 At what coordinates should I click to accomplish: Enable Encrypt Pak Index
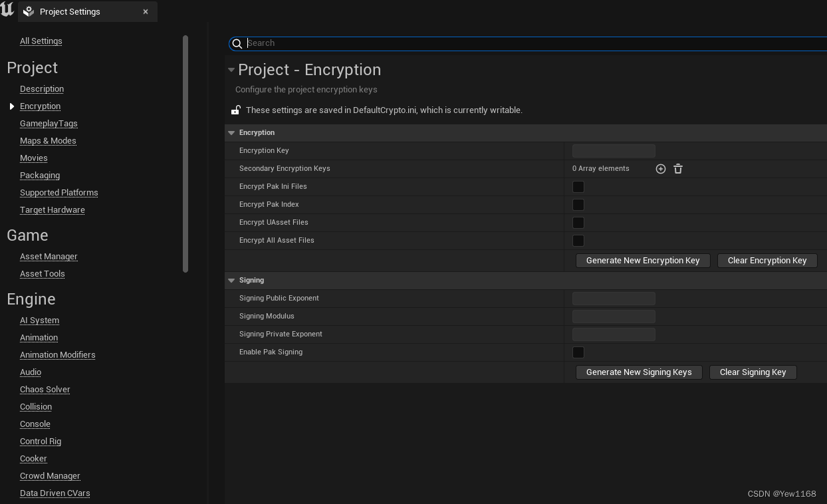pyautogui.click(x=578, y=205)
